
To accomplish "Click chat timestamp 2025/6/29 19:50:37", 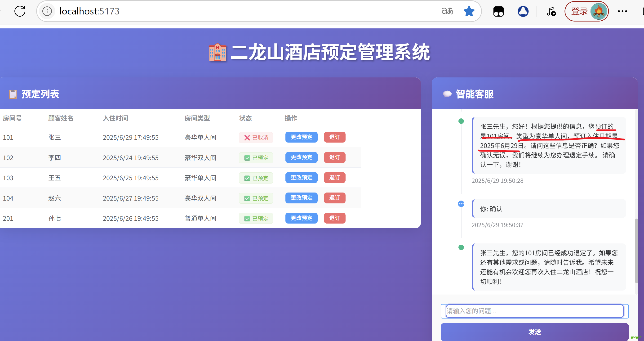I will coord(497,225).
